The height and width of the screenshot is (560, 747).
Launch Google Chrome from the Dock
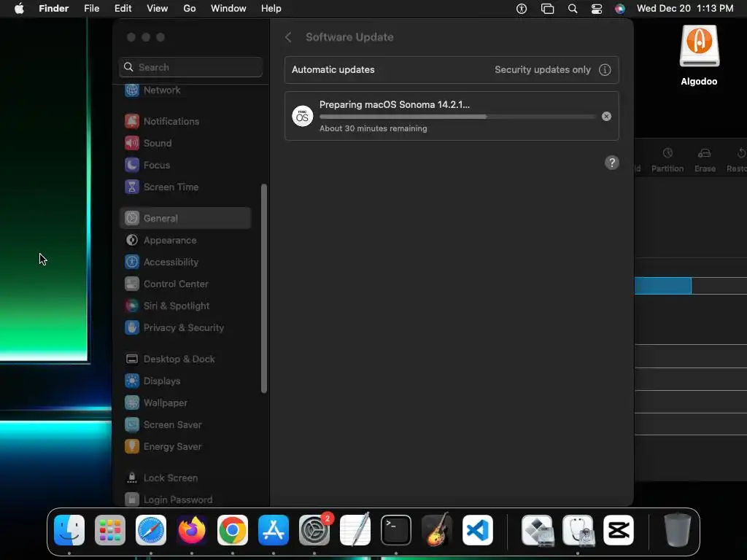[x=233, y=530]
